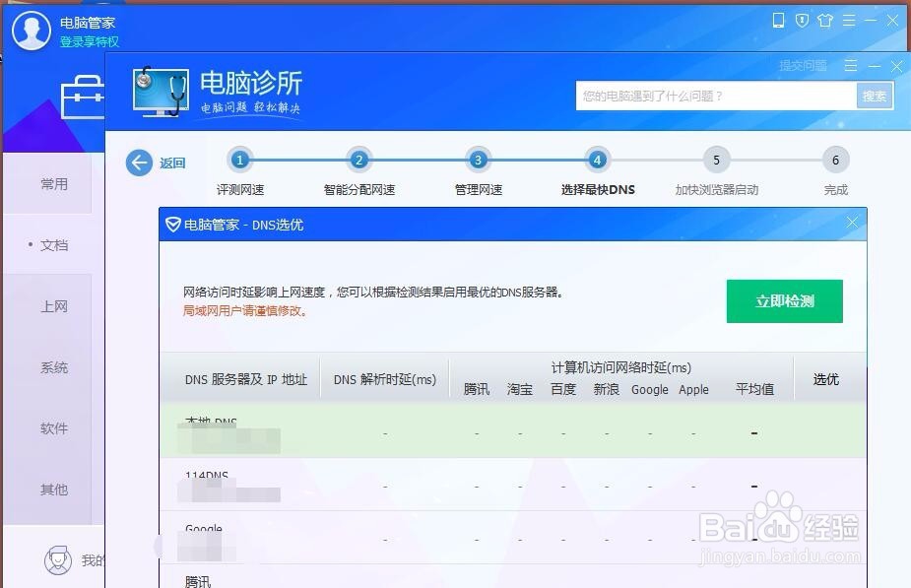911x588 pixels.
Task: Click the DNS选优 shield icon in dialog header
Action: click(173, 224)
